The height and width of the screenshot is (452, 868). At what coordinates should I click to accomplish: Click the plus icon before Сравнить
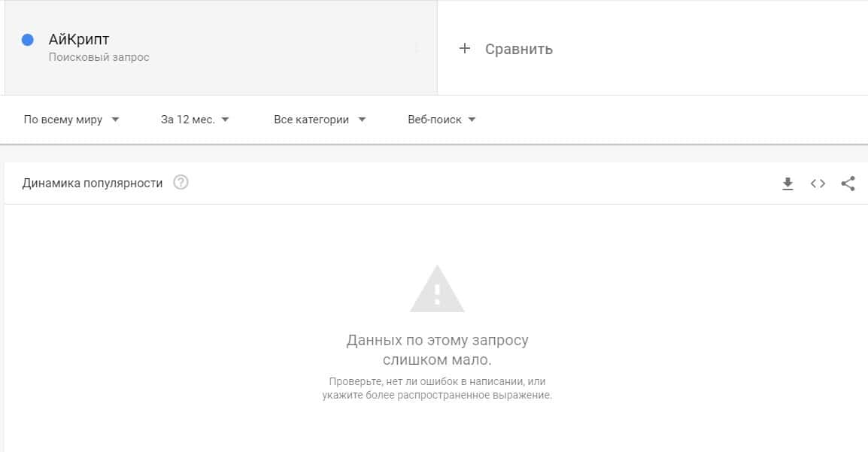pyautogui.click(x=464, y=49)
